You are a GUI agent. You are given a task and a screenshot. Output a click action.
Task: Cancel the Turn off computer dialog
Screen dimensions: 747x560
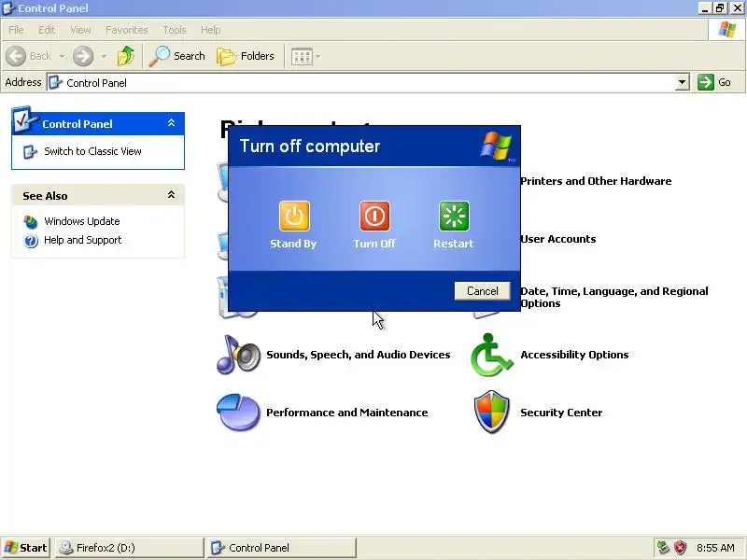482,291
